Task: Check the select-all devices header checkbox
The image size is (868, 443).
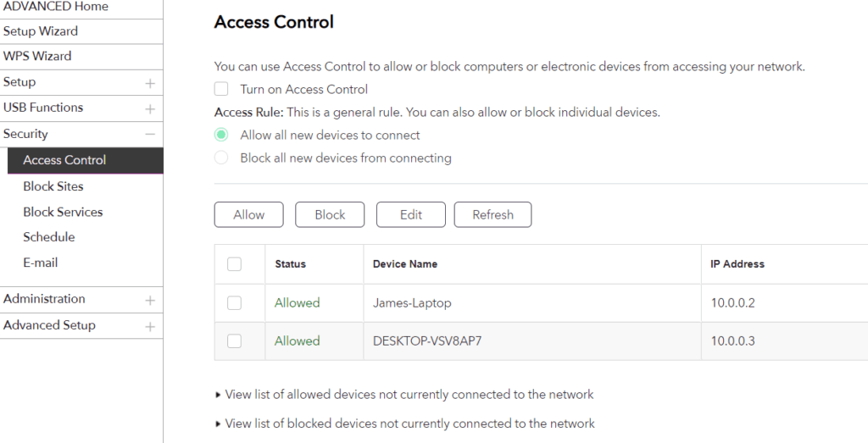Action: pyautogui.click(x=235, y=264)
